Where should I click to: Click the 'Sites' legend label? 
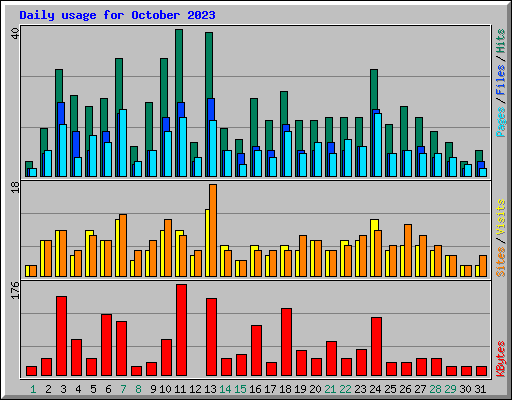[501, 262]
